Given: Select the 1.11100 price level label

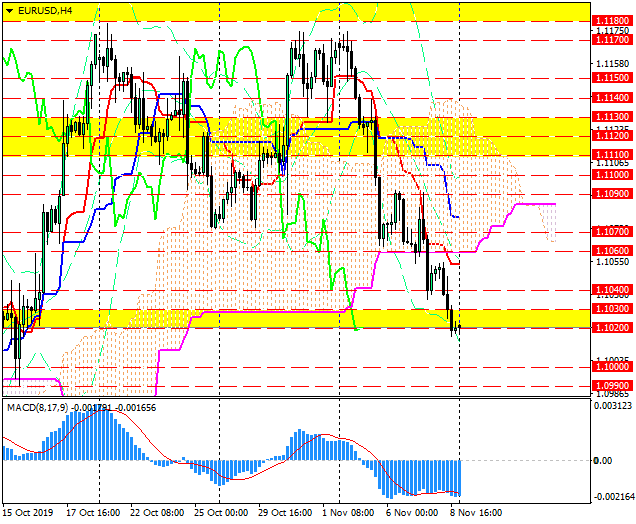Looking at the screenshot, I should pos(610,155).
